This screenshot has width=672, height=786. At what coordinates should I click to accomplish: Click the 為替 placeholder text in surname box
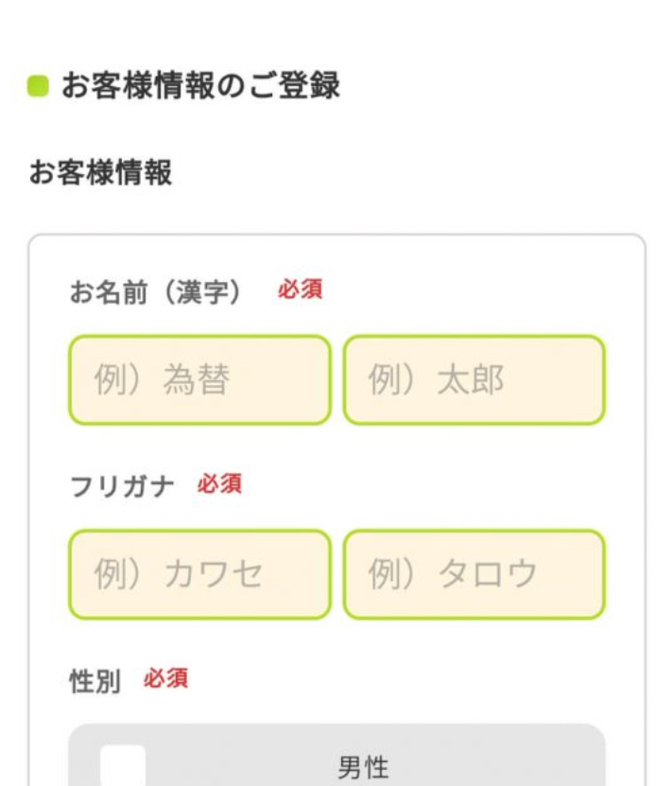(197, 379)
